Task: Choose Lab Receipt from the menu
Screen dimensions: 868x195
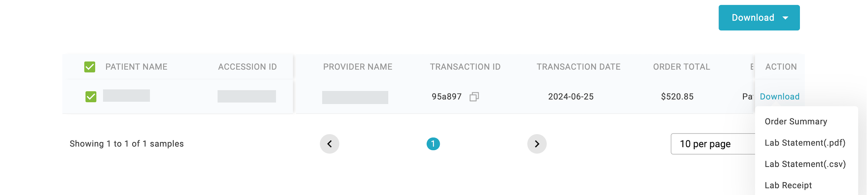Action: [788, 185]
